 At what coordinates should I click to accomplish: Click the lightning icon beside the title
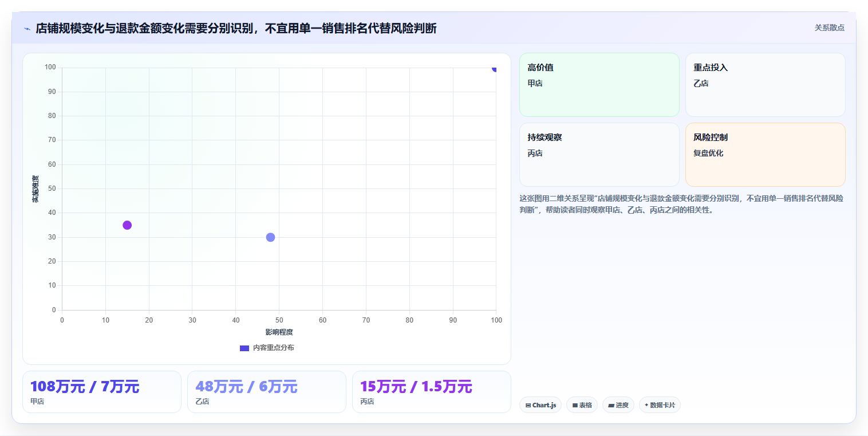point(27,29)
